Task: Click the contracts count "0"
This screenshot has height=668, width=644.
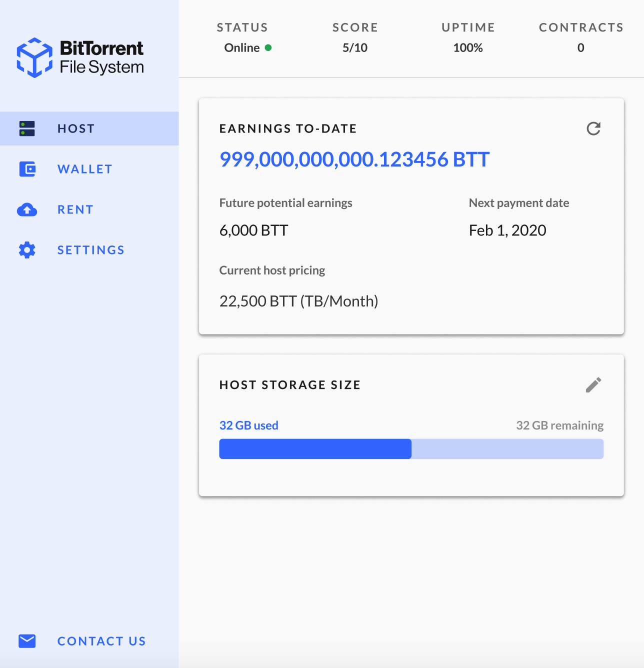Action: click(x=581, y=48)
